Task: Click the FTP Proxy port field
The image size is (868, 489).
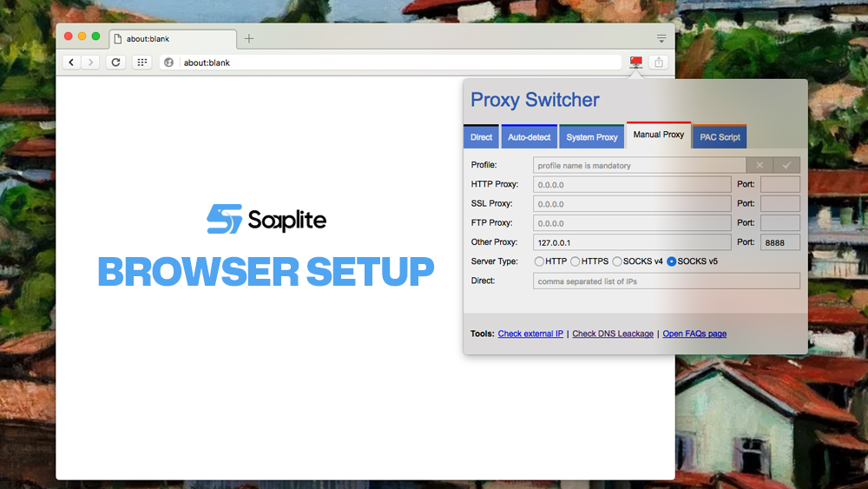Action: [x=780, y=223]
